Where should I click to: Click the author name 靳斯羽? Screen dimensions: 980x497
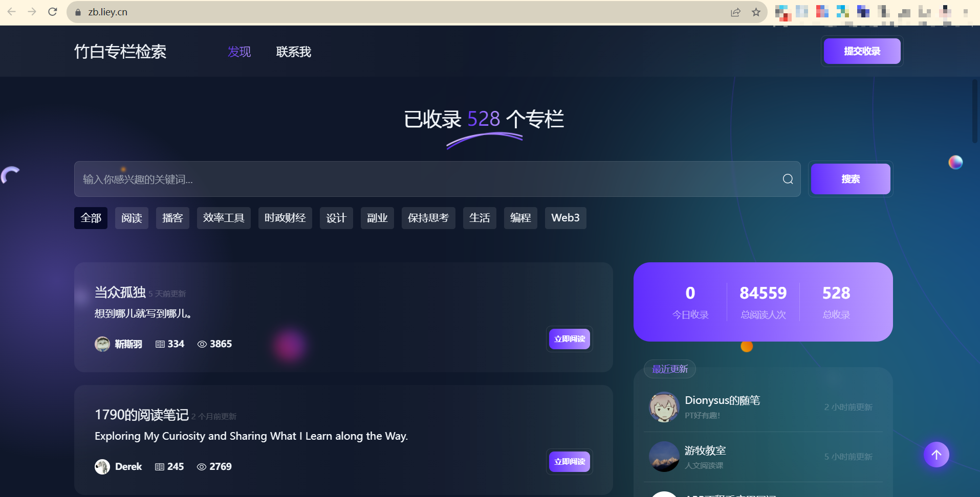128,344
